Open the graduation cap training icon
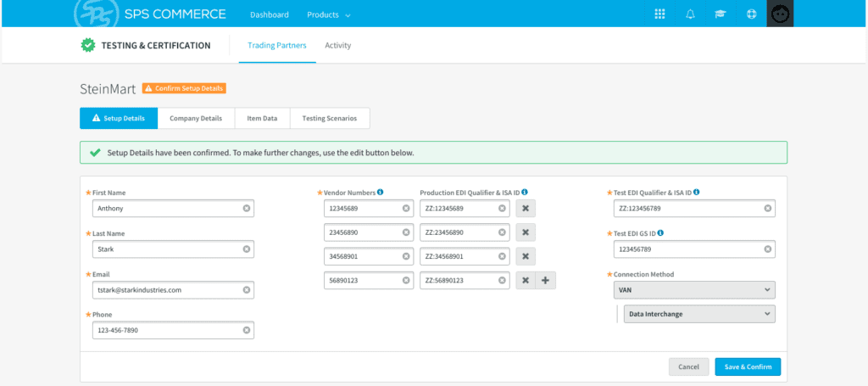Image resolution: width=868 pixels, height=386 pixels. tap(720, 14)
